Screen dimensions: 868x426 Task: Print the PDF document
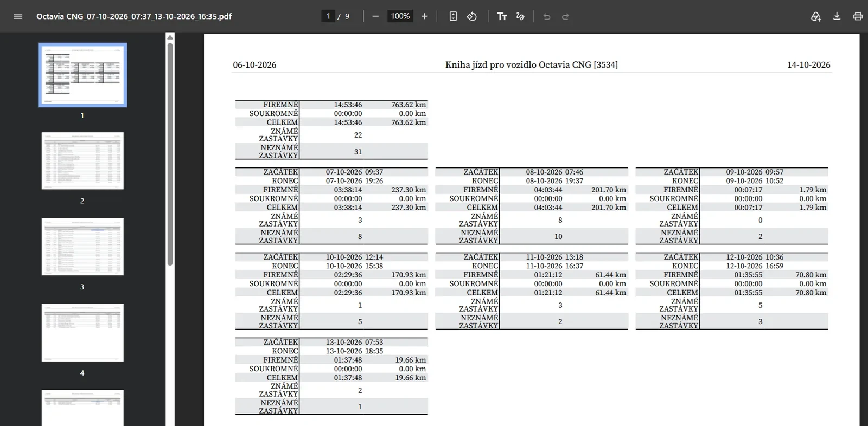[858, 16]
